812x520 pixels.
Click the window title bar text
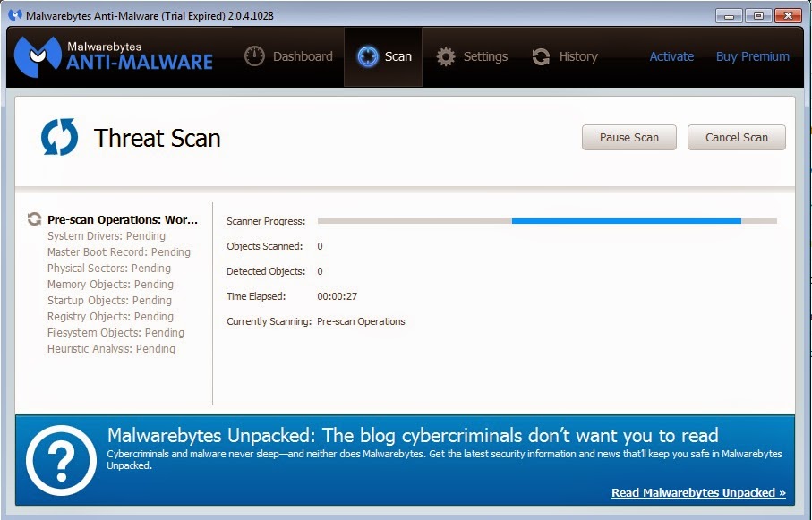click(x=150, y=15)
